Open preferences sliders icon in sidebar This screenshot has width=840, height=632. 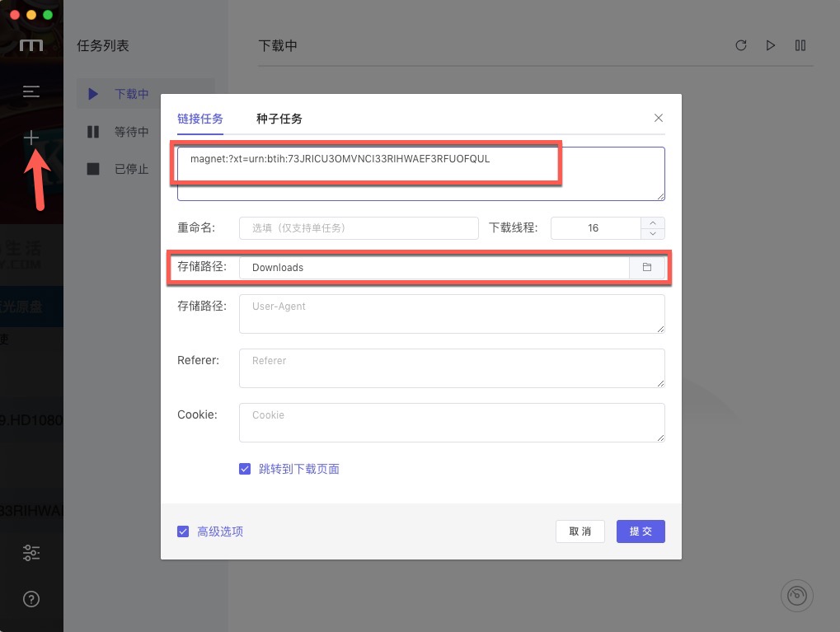[31, 553]
